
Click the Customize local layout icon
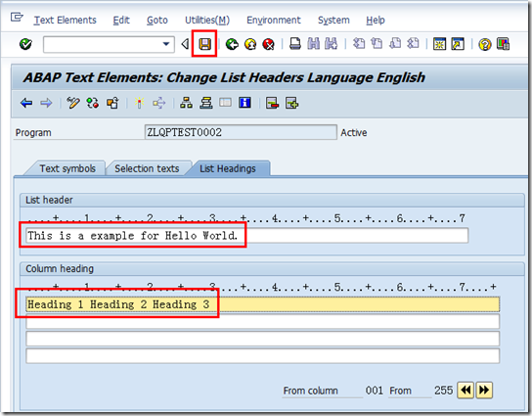[x=503, y=44]
